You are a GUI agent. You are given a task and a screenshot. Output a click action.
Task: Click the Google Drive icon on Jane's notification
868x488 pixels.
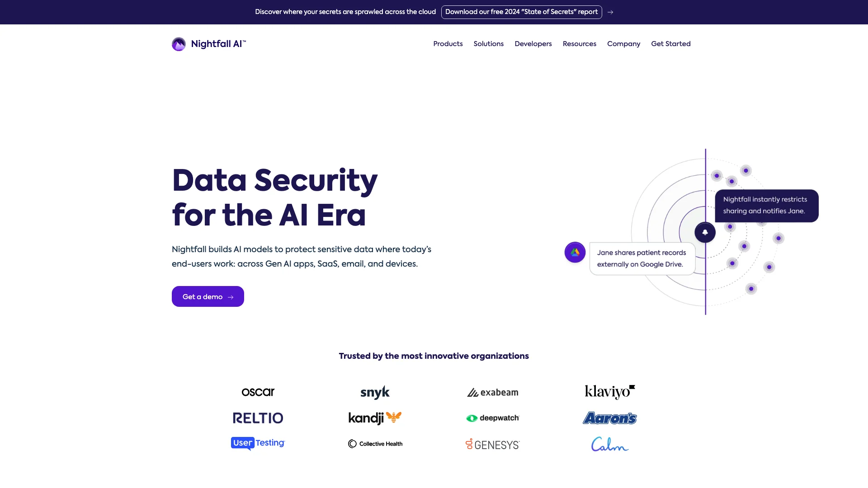coord(575,252)
